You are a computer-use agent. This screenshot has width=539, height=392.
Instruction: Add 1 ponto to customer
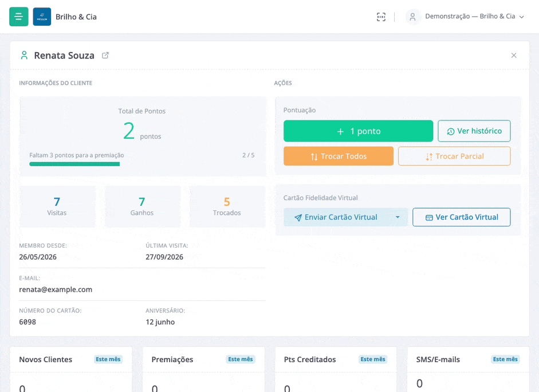(358, 131)
